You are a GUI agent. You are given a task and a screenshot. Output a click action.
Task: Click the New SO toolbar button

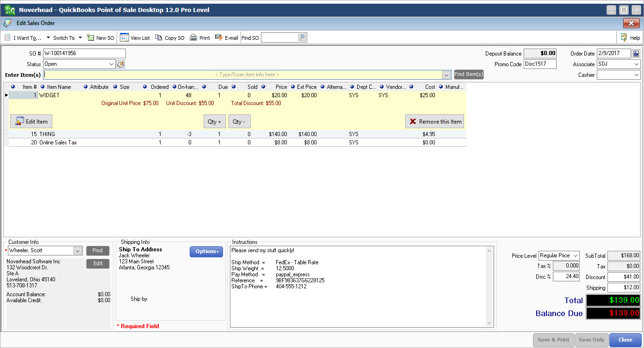click(x=100, y=38)
